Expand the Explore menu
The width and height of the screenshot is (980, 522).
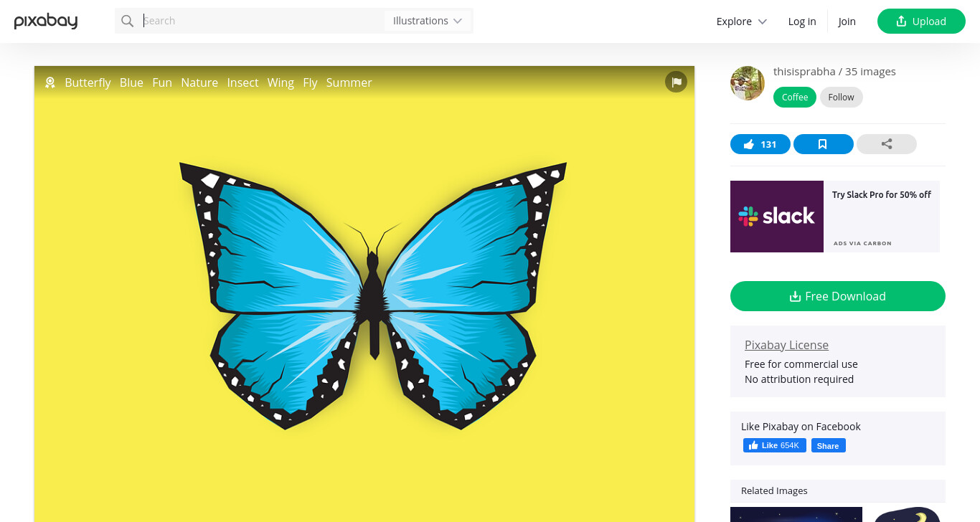(742, 22)
